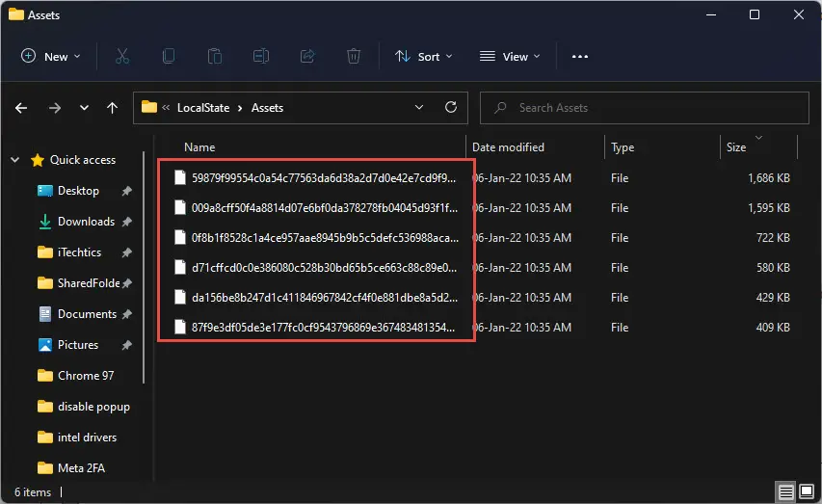Image resolution: width=822 pixels, height=504 pixels.
Task: Open Meta 2FA folder in sidebar
Action: click(x=81, y=468)
